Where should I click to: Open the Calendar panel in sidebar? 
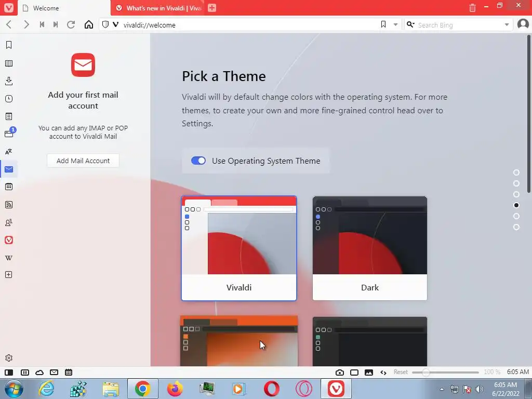pos(9,187)
